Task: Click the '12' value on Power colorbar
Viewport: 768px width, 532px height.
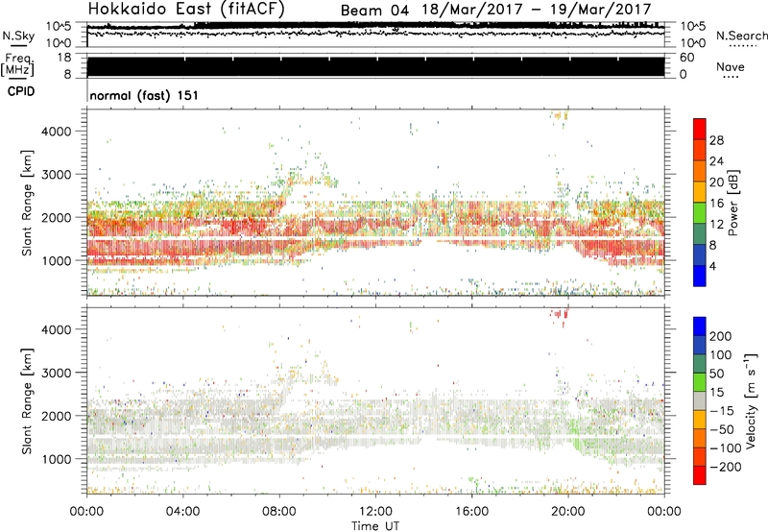Action: point(716,225)
